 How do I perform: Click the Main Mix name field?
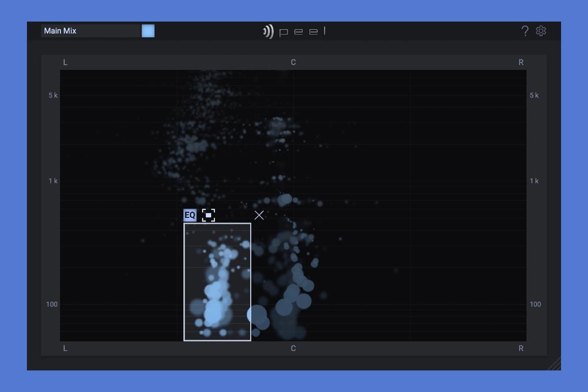click(x=91, y=31)
